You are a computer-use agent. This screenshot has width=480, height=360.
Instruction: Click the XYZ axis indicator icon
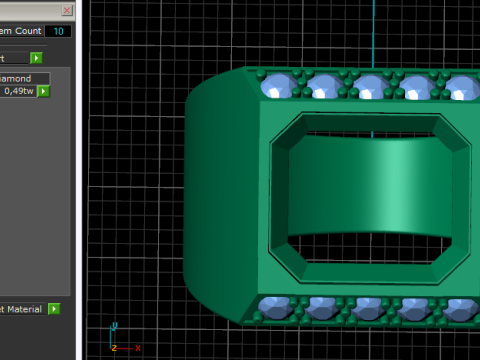[x=125, y=337]
